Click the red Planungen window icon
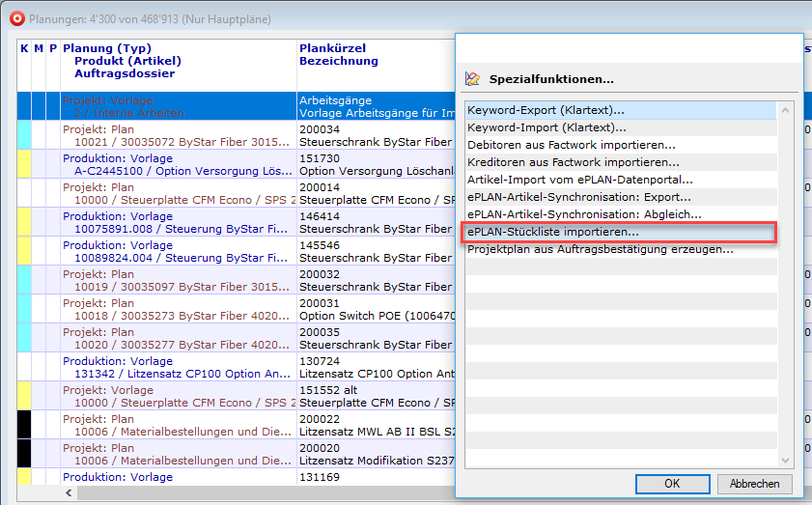 (x=16, y=18)
